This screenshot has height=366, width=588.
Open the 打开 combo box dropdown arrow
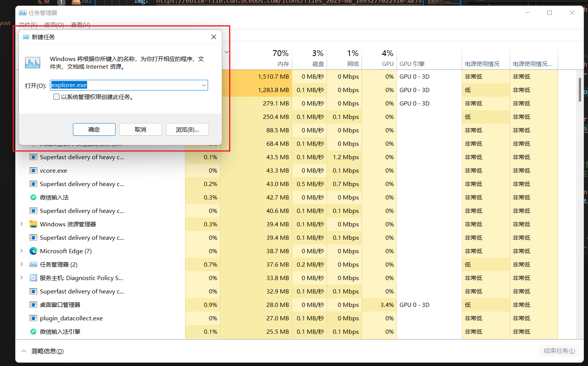[204, 85]
